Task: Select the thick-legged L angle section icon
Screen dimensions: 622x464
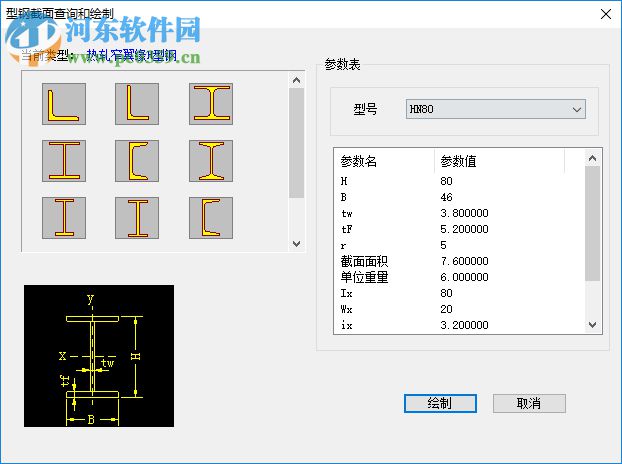Action: pyautogui.click(x=64, y=104)
